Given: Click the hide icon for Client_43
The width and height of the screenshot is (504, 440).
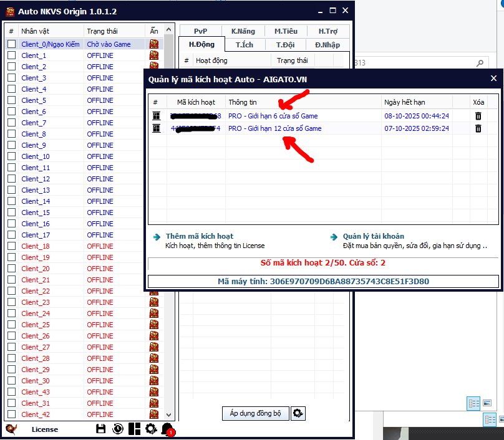Looking at the screenshot, I should pos(154,392).
